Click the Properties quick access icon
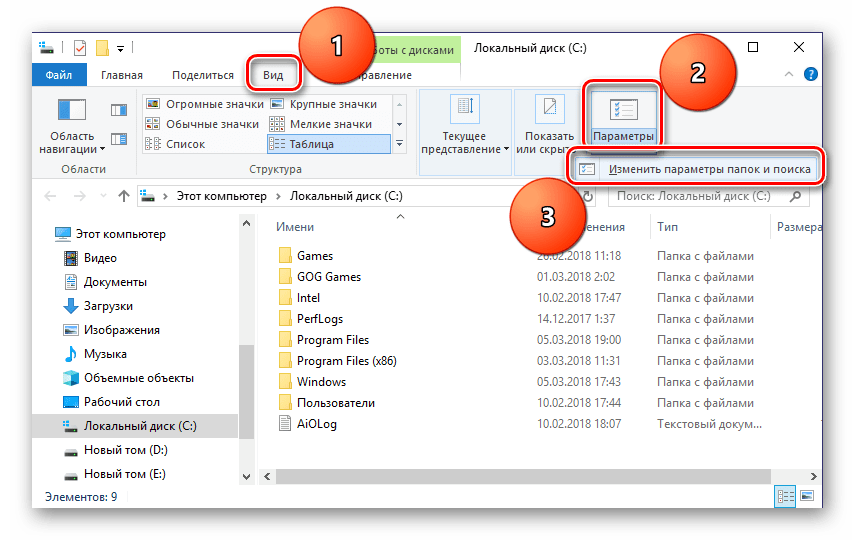855x540 pixels. [x=80, y=48]
